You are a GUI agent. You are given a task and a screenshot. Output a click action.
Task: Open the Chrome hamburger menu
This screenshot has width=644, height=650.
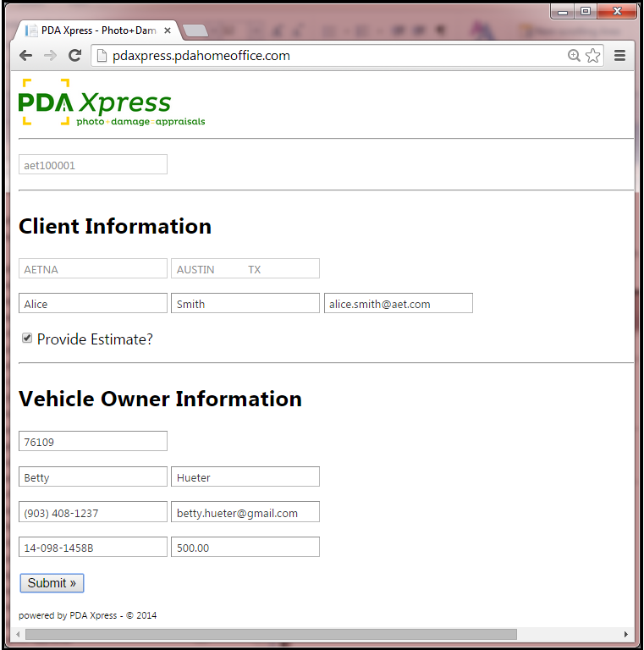click(x=619, y=56)
